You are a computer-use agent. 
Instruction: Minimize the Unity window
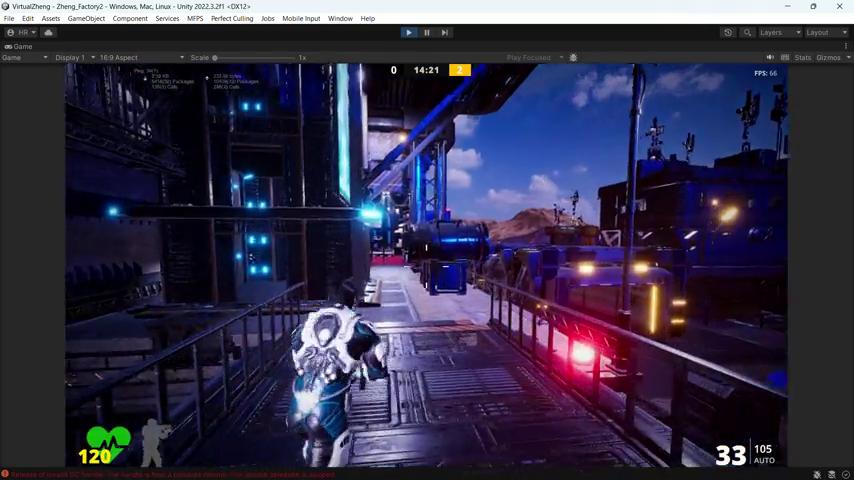click(788, 7)
